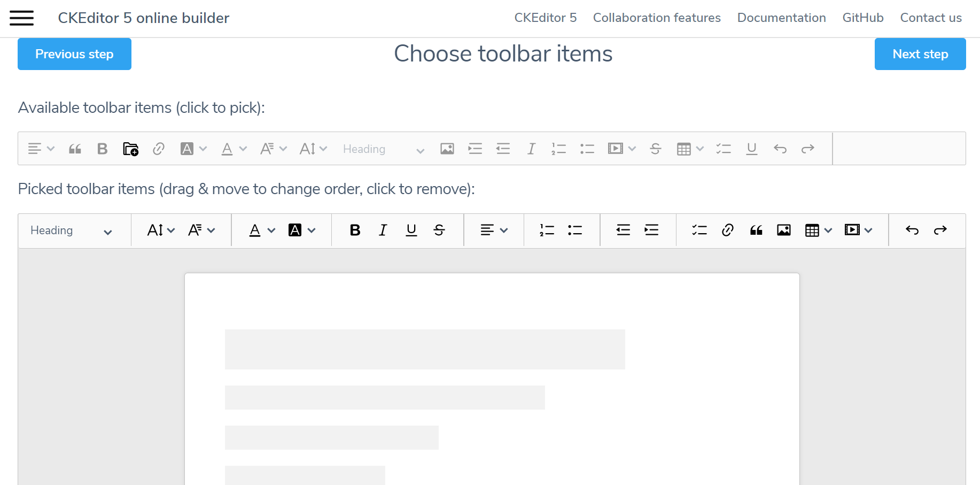Click the Previous step button
The width and height of the screenshot is (980, 485).
(x=74, y=54)
